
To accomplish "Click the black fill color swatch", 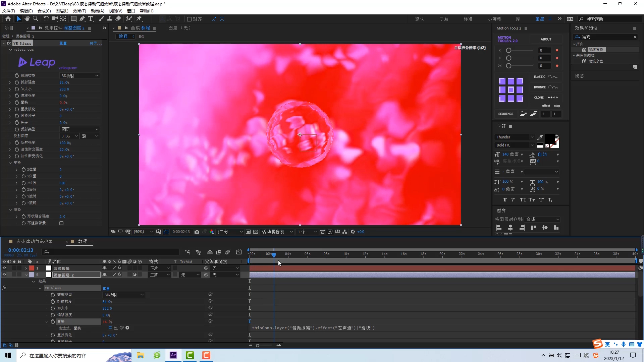I will [549, 138].
